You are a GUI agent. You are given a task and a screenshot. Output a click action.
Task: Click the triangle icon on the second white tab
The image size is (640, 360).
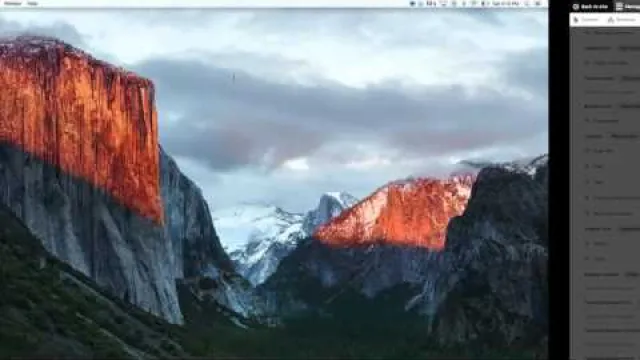[x=611, y=20]
